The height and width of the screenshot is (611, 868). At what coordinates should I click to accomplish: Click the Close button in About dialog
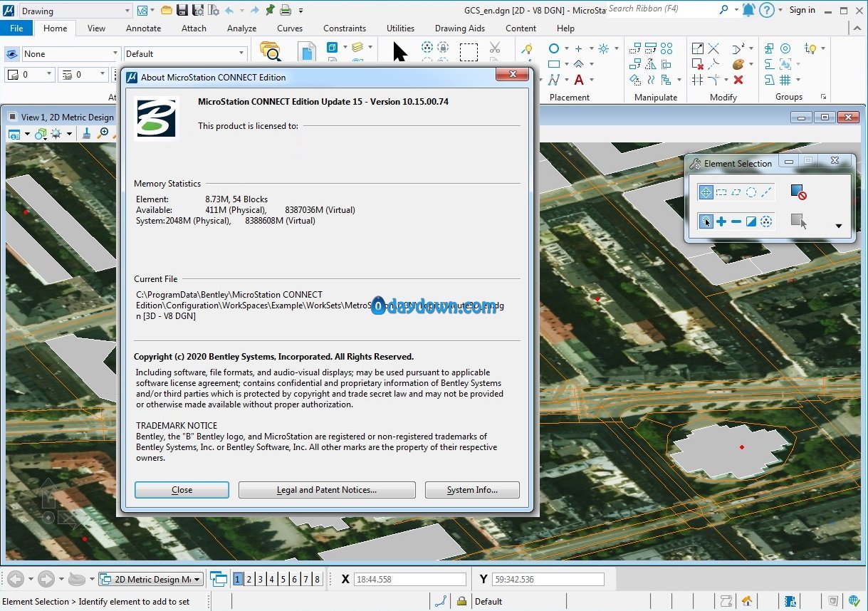tap(182, 490)
